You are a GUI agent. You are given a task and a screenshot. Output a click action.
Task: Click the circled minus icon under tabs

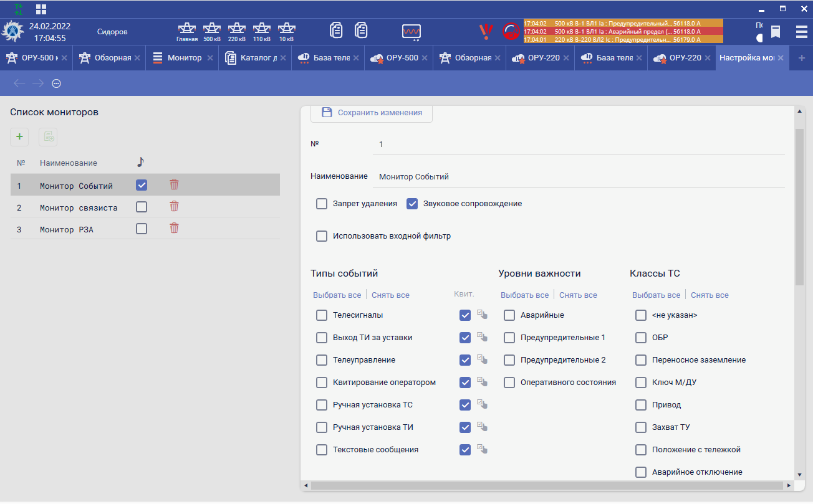56,83
